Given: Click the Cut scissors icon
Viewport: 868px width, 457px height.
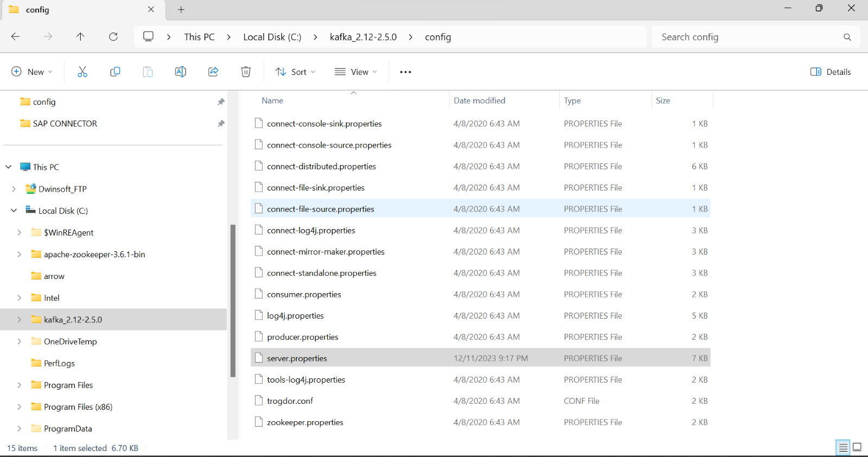Looking at the screenshot, I should point(82,72).
